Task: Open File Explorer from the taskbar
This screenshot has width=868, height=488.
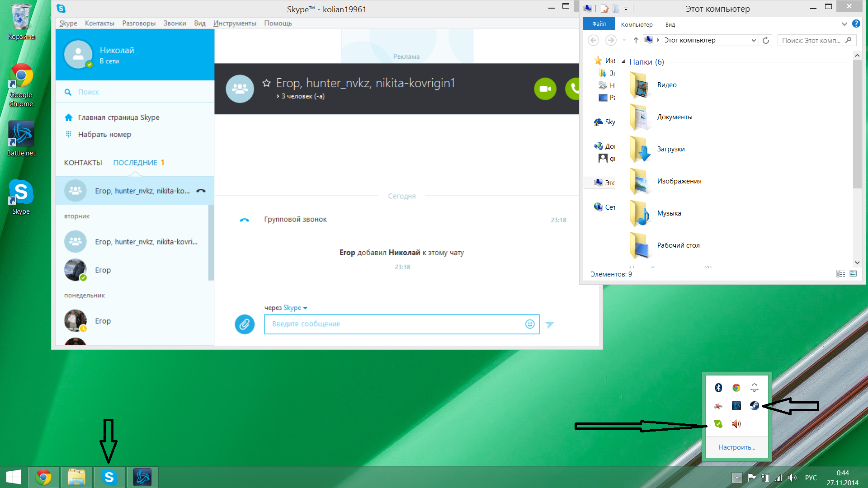Action: 76,477
